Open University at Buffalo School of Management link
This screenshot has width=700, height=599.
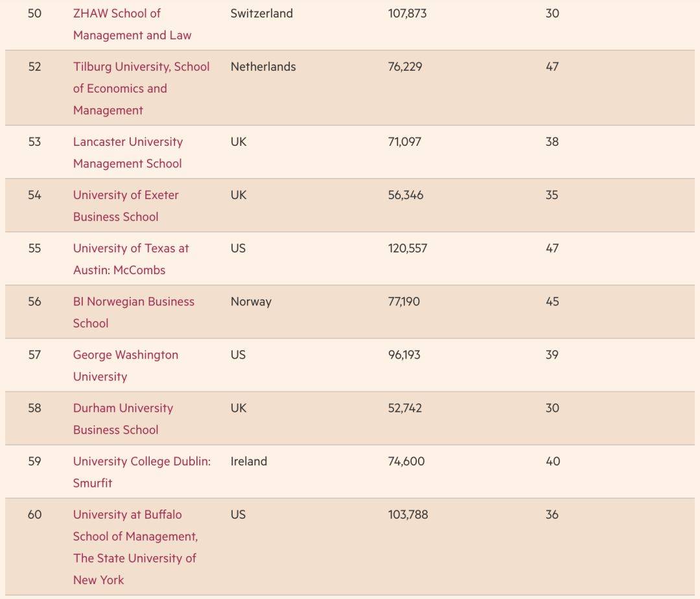click(x=135, y=547)
